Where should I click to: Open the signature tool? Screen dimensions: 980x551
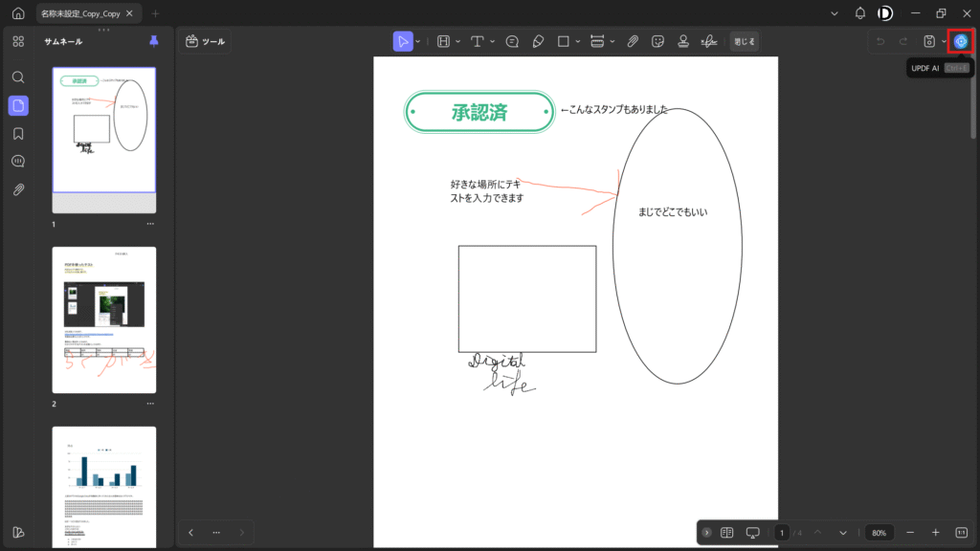(709, 41)
